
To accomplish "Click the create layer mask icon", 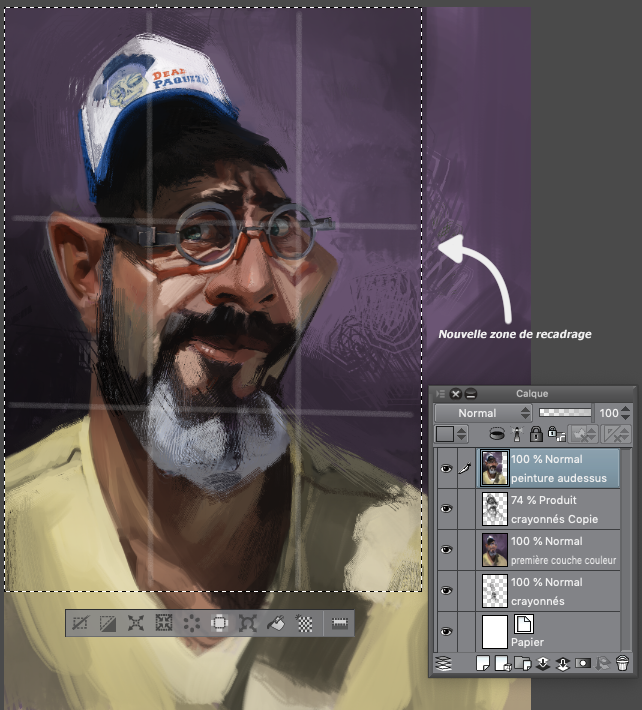I will pyautogui.click(x=583, y=662).
